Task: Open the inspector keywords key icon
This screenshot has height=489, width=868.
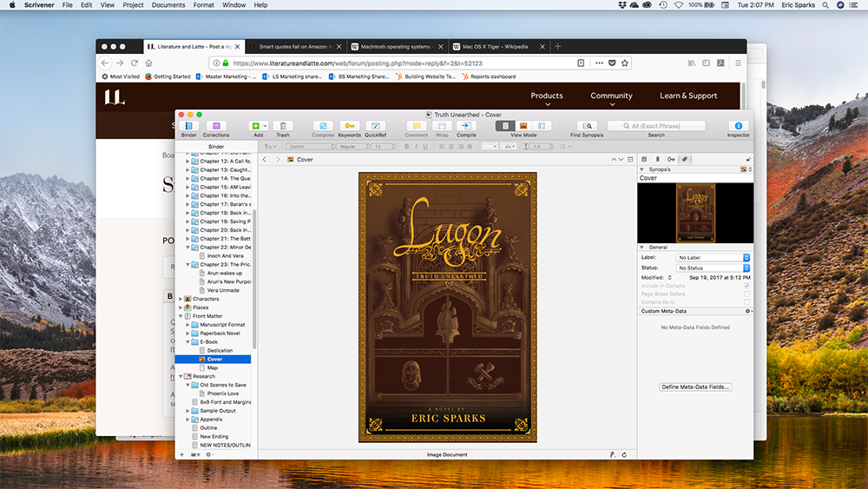Action: coord(671,160)
